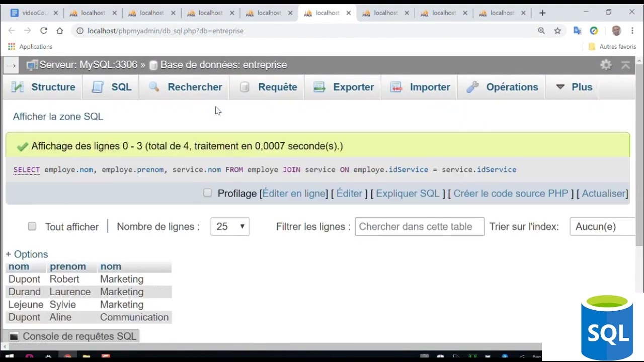Open the Rechercher tab
Viewport: 644px width, 362px height.
185,87
